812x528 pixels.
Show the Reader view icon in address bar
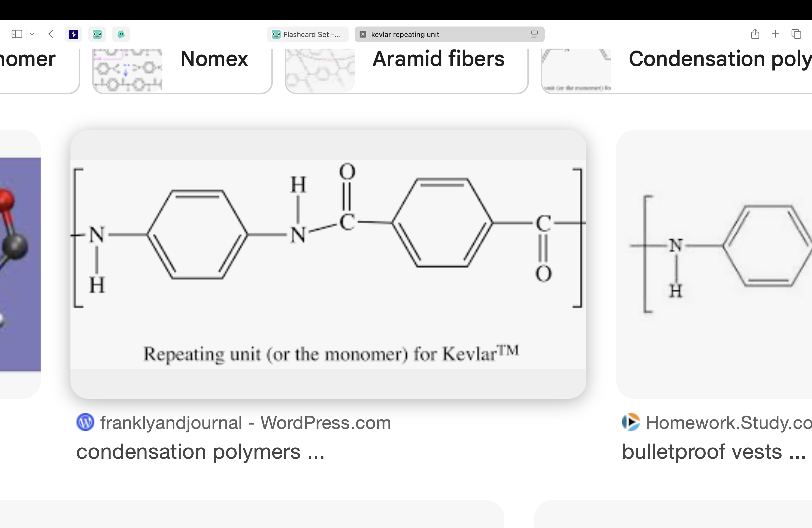[x=534, y=34]
